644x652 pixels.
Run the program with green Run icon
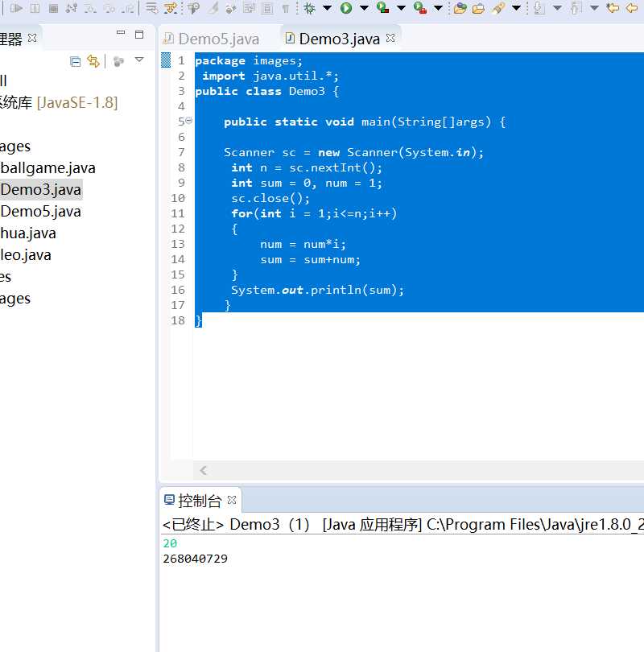[346, 8]
